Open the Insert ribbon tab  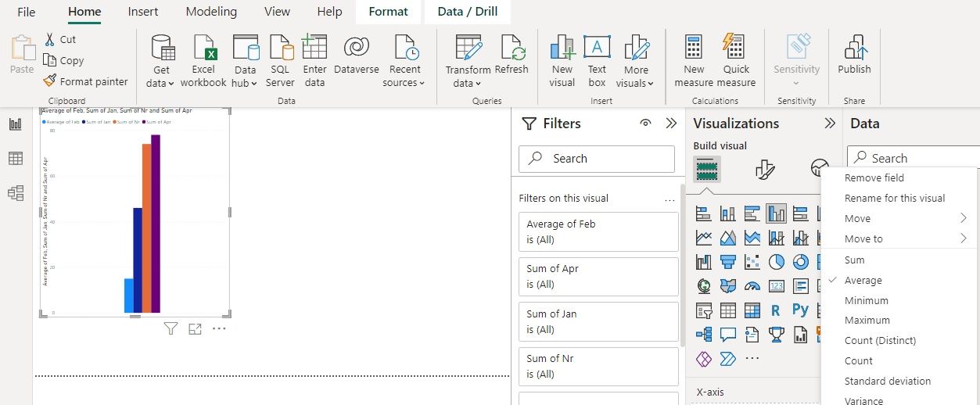[143, 12]
